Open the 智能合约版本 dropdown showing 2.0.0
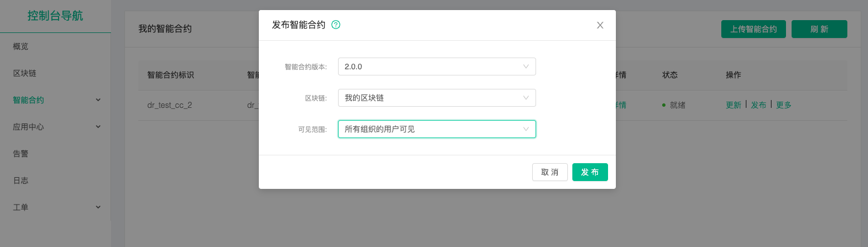Screen dimensions: 868x247 (437, 66)
